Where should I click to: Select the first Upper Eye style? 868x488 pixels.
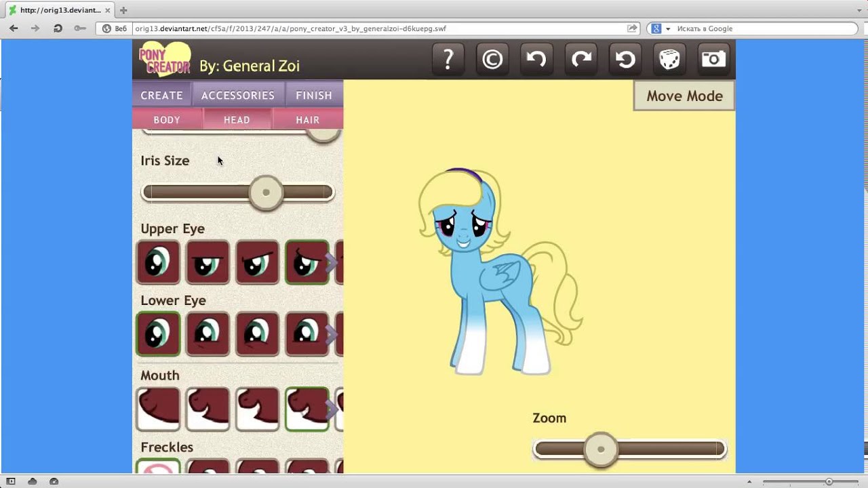158,262
